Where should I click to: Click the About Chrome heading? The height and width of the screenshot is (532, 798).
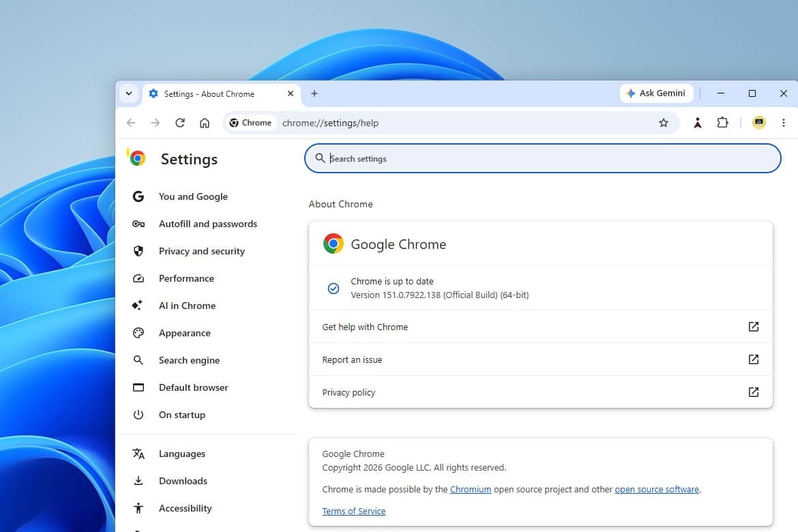pos(340,204)
